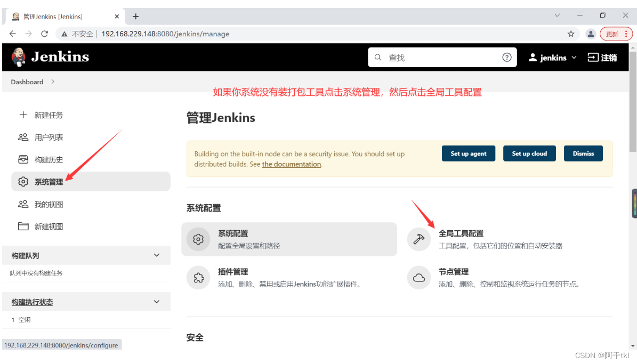637x364 pixels.
Task: Click the 不安全 warning triangle icon
Action: click(x=64, y=34)
